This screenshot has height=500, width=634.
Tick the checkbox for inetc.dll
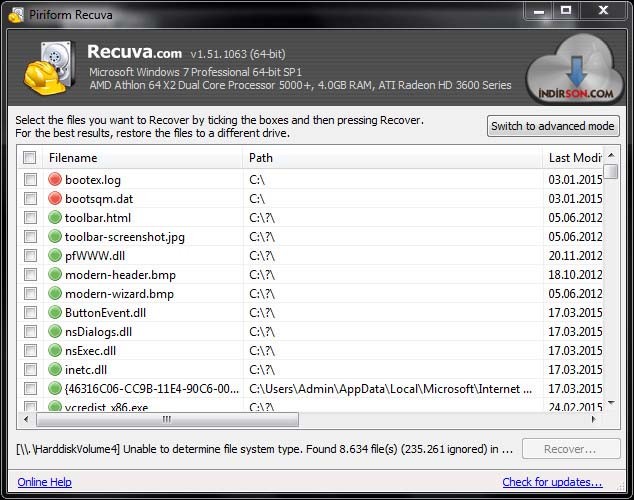pos(30,369)
